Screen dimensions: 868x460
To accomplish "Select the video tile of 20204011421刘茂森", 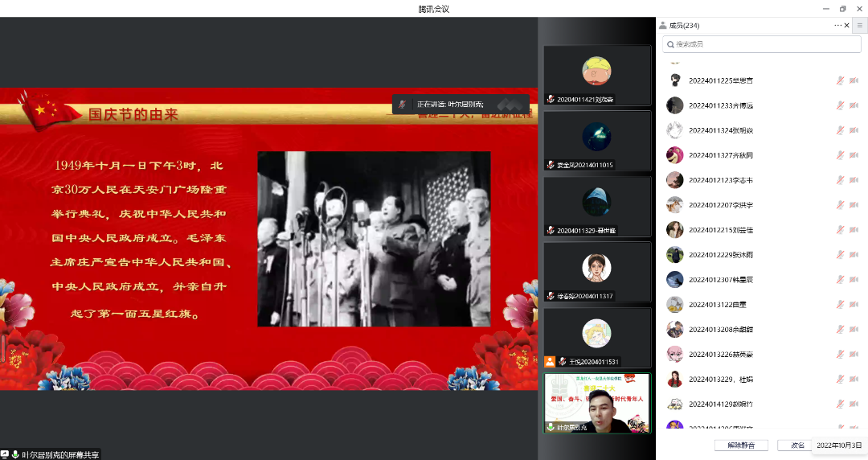I will click(x=597, y=75).
